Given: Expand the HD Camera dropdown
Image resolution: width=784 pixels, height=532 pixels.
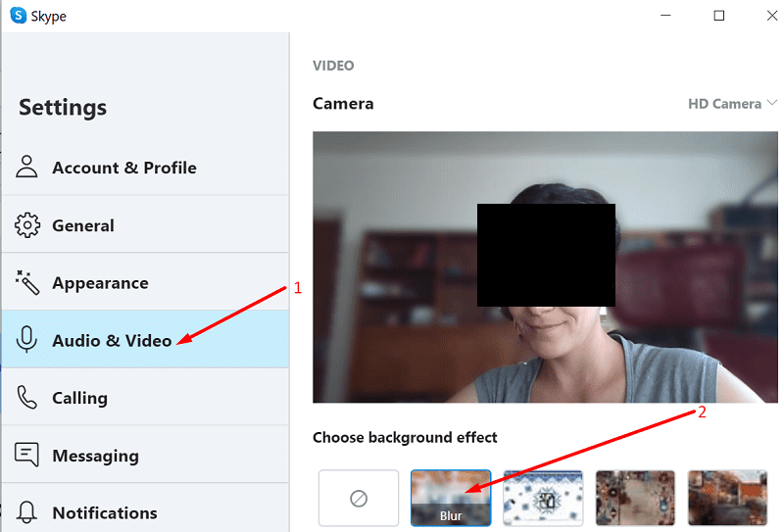Looking at the screenshot, I should coord(732,104).
